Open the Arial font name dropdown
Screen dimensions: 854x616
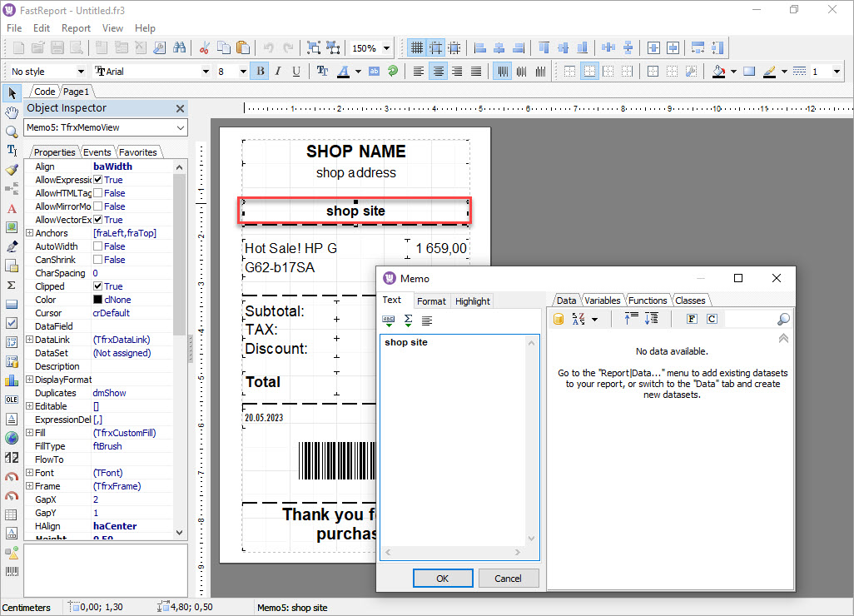click(x=206, y=72)
